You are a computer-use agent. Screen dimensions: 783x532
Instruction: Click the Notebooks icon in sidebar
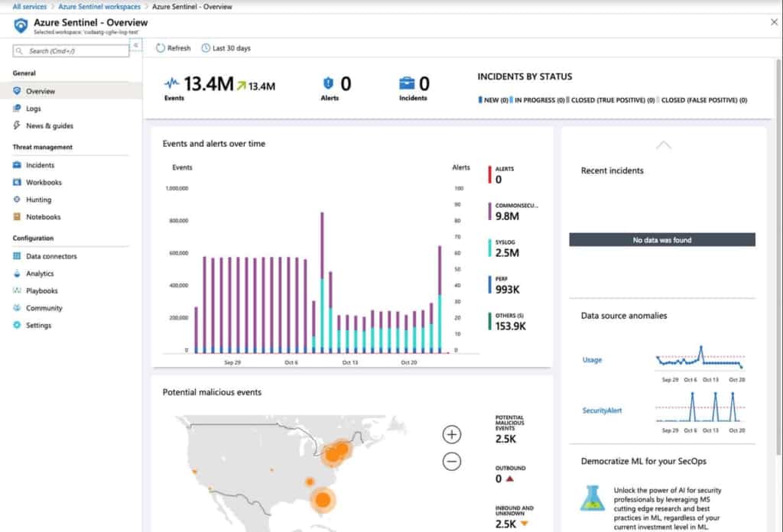coord(17,216)
